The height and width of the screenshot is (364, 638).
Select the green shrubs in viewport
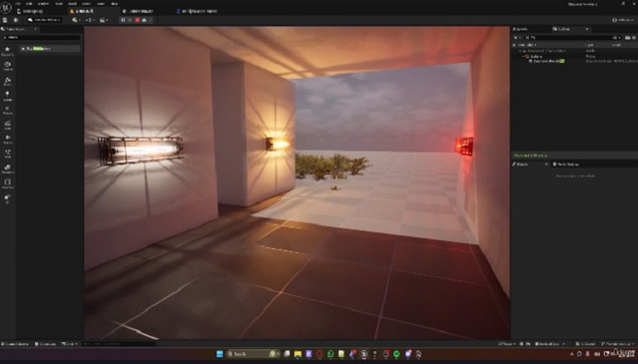coord(331,166)
